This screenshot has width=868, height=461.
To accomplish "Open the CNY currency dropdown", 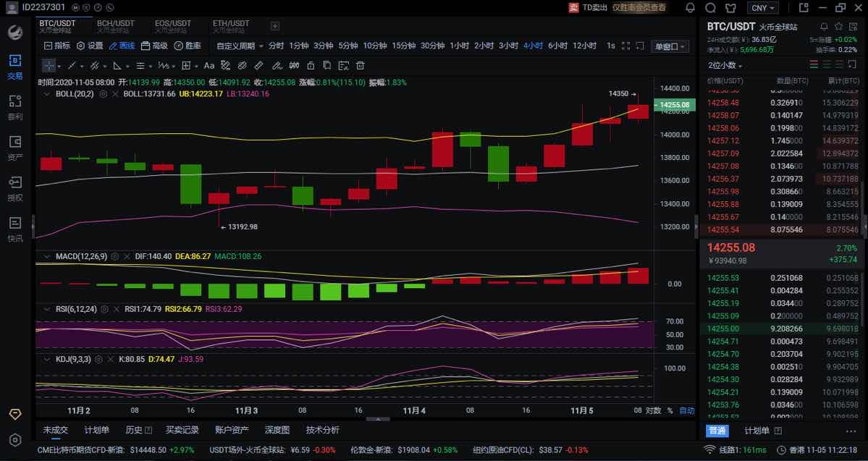I will [762, 8].
